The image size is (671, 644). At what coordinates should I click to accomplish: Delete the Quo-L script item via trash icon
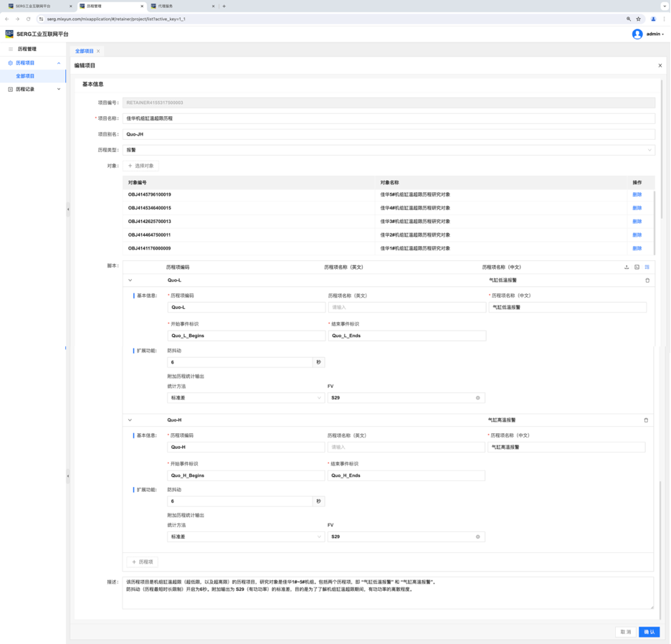647,280
